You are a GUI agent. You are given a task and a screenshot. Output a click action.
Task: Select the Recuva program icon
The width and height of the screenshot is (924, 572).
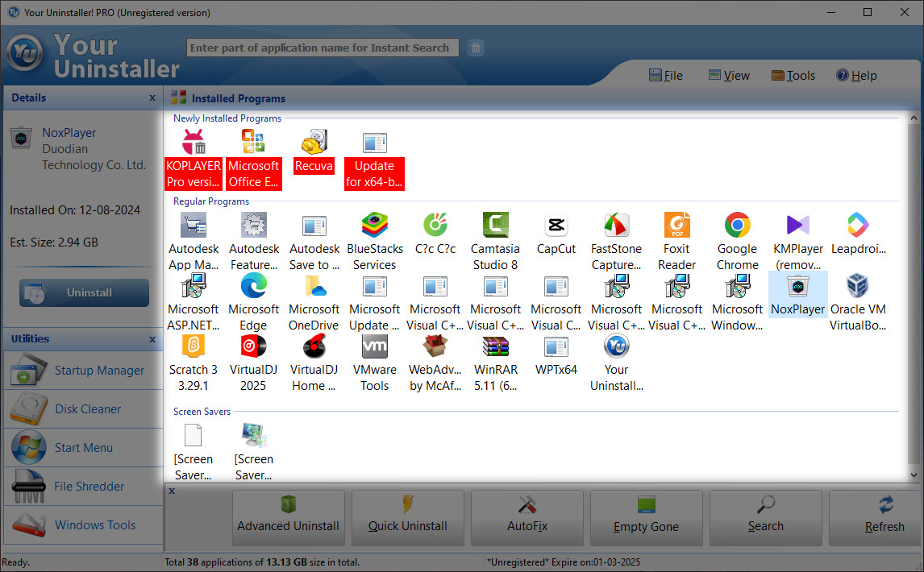(314, 149)
